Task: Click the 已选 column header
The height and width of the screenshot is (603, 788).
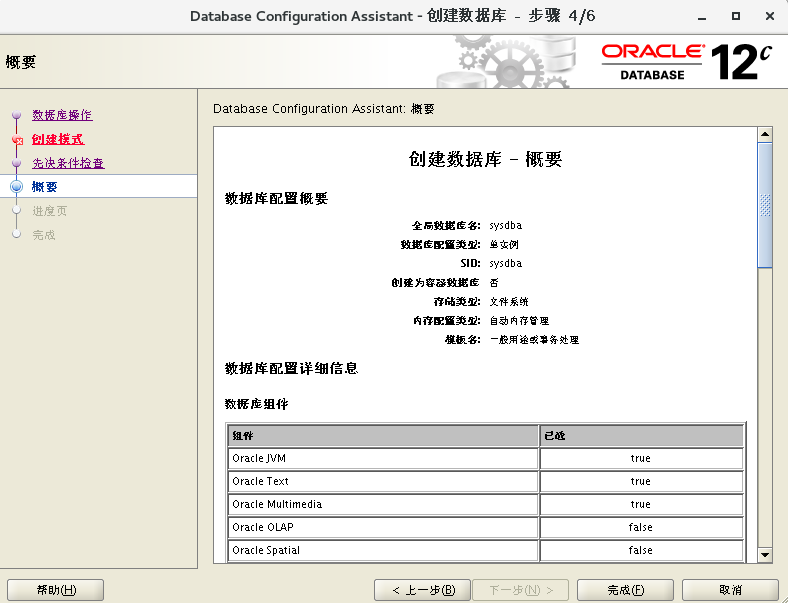Action: coord(642,436)
